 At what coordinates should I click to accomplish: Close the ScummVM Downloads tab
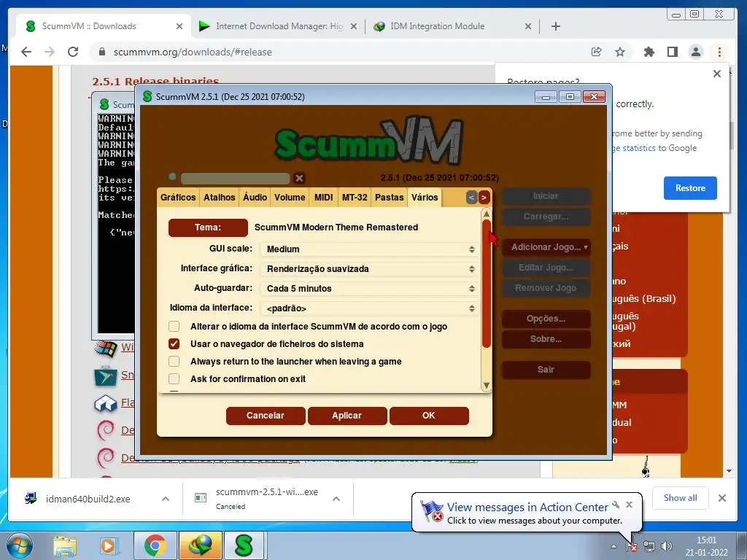point(179,26)
